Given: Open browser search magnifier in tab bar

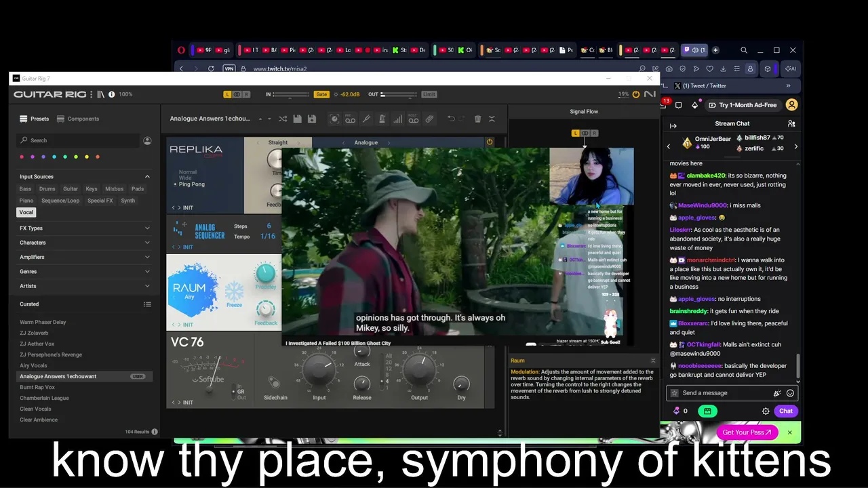Looking at the screenshot, I should coord(744,50).
